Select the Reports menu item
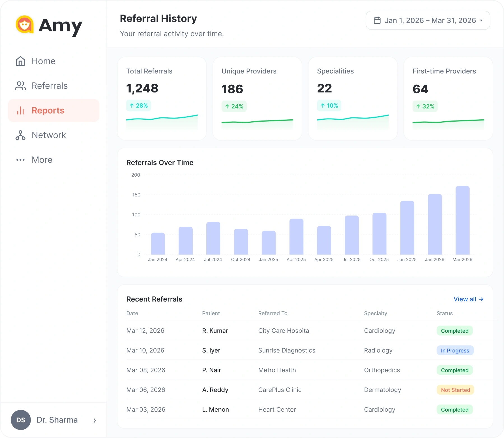Screen dimensions: 504x438 click(54, 110)
